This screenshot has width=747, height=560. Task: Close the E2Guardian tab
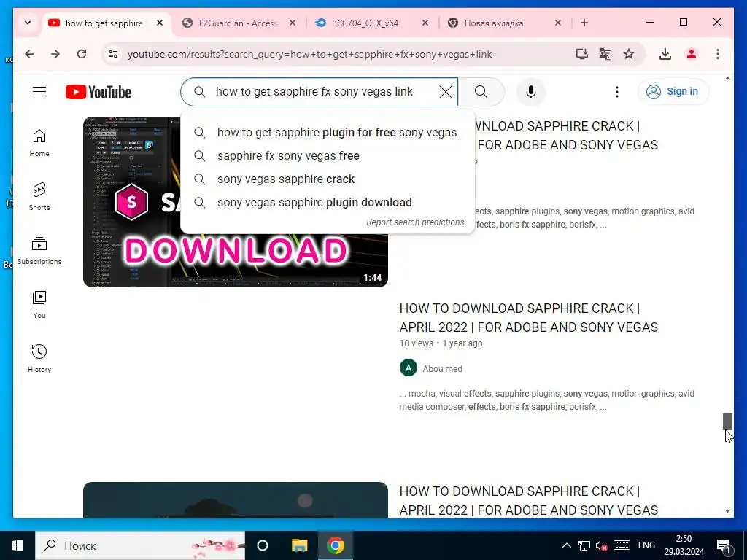click(293, 23)
